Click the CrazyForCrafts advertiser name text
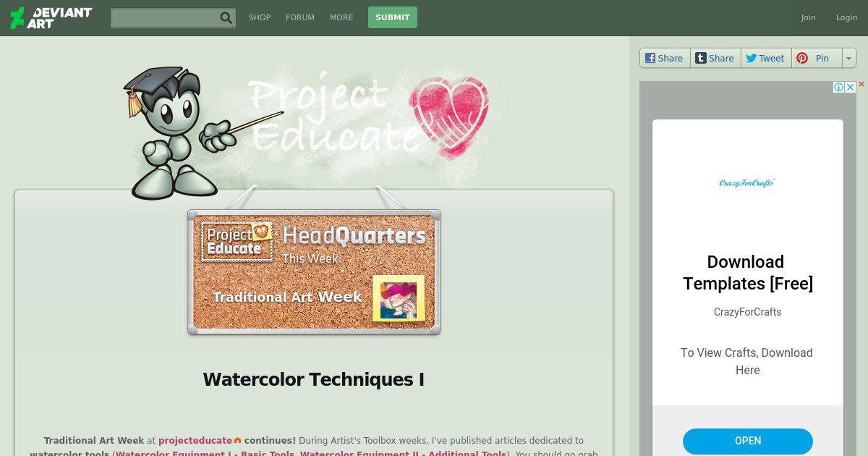Screen dimensions: 868x456 point(747,312)
